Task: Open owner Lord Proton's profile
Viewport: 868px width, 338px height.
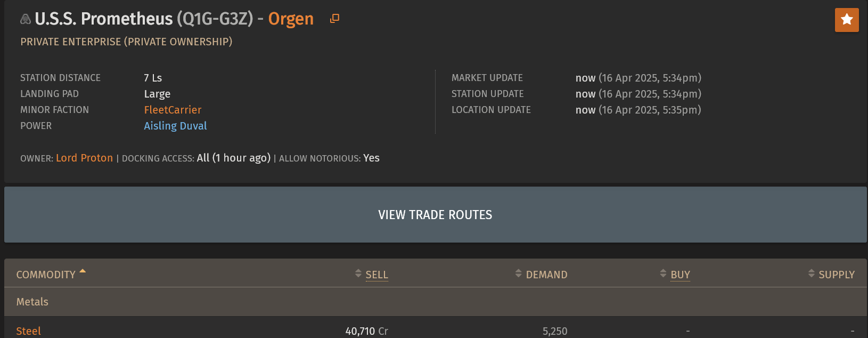Action: (84, 158)
